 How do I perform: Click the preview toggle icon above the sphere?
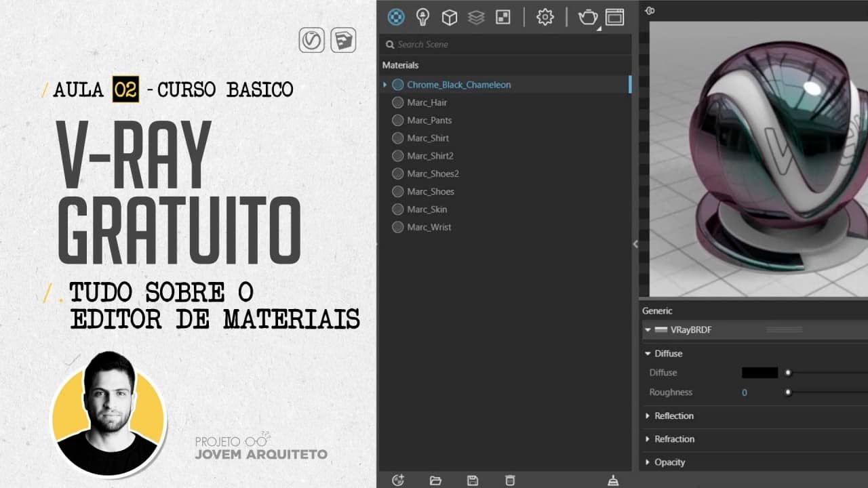[650, 11]
